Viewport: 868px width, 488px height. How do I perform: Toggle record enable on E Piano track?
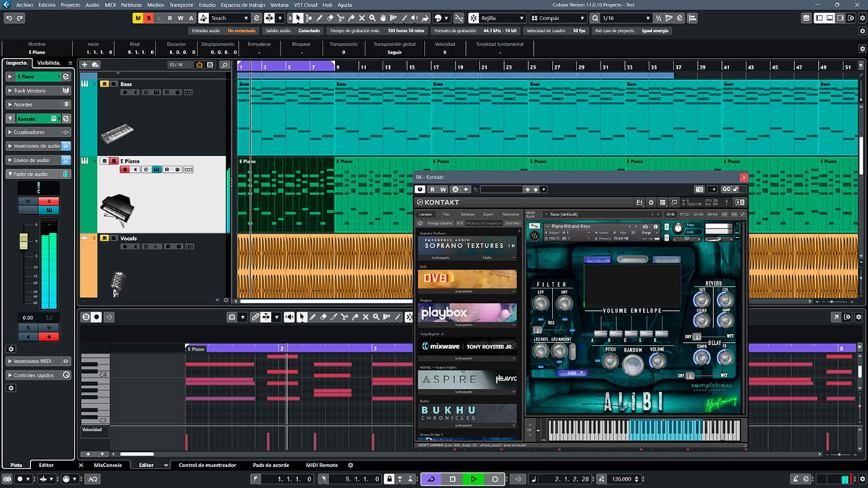coord(125,169)
